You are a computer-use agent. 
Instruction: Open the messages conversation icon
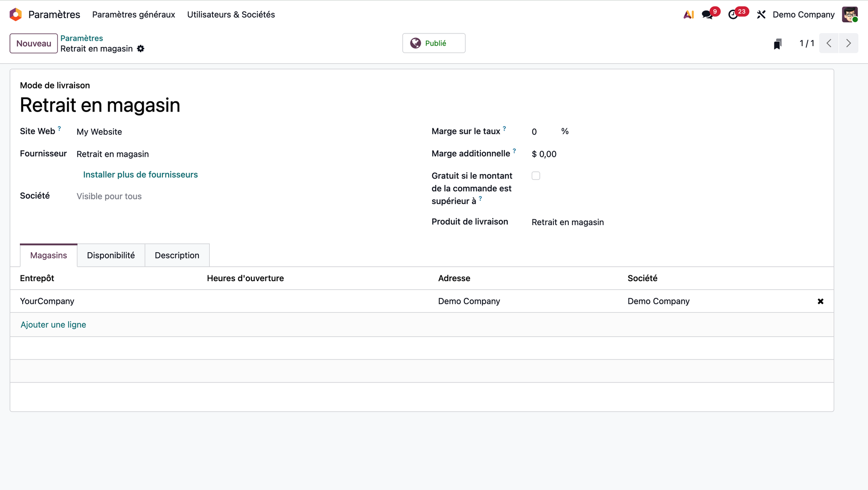(708, 14)
